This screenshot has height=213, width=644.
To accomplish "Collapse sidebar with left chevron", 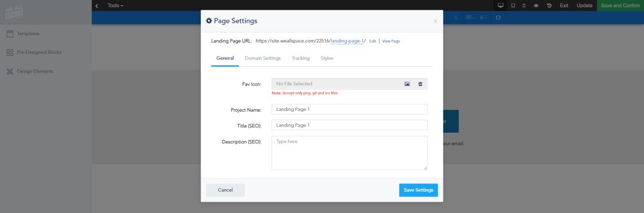I will pos(97,5).
